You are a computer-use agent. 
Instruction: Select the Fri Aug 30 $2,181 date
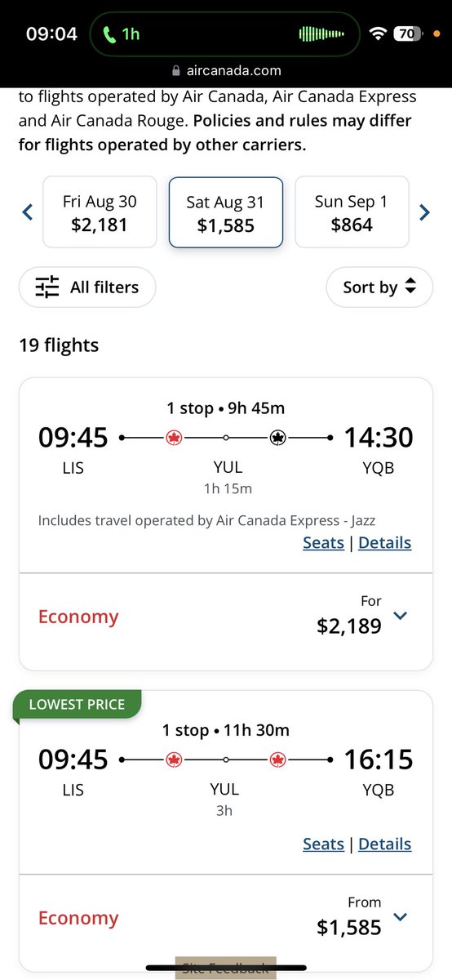coord(100,212)
